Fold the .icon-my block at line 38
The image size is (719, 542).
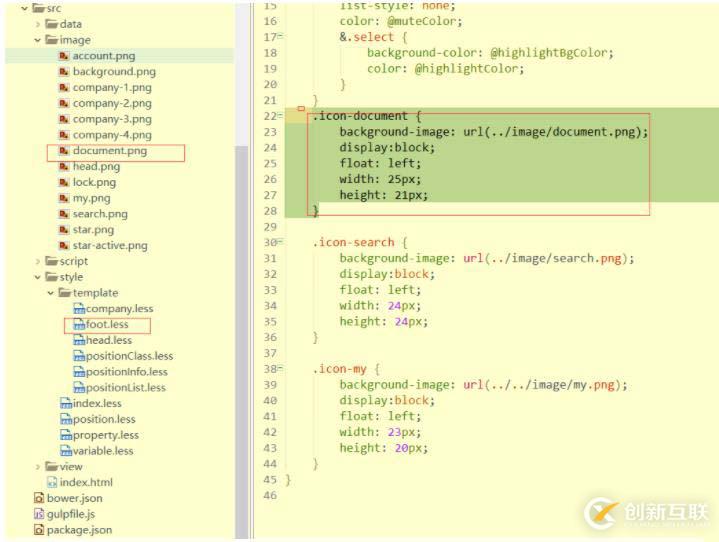(x=280, y=368)
